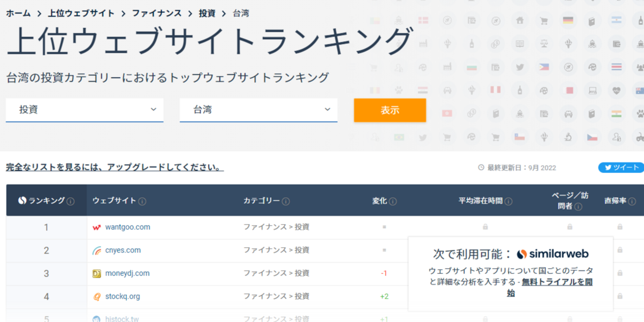Show info tooltip for カテゴリー column
Viewport: 644px width, 322px height.
click(x=286, y=201)
